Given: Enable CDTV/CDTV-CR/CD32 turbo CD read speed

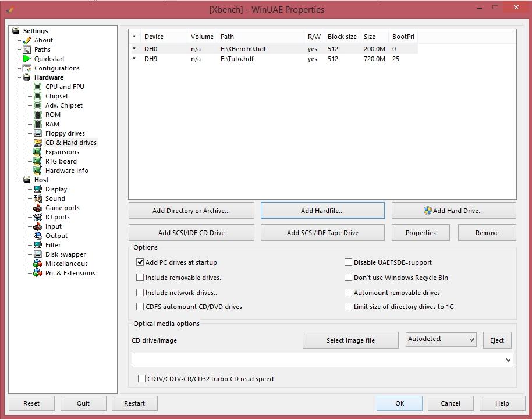Looking at the screenshot, I should (141, 379).
